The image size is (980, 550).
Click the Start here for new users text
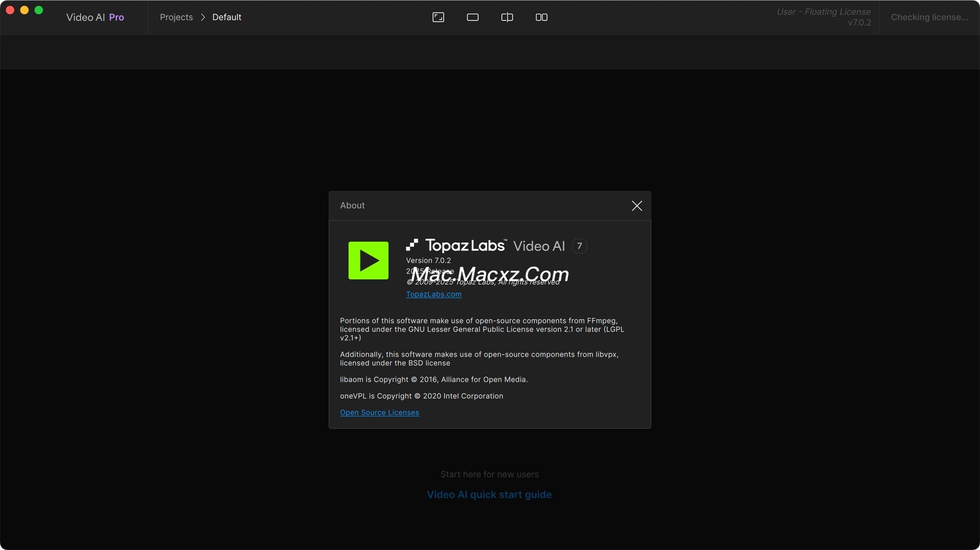tap(489, 474)
